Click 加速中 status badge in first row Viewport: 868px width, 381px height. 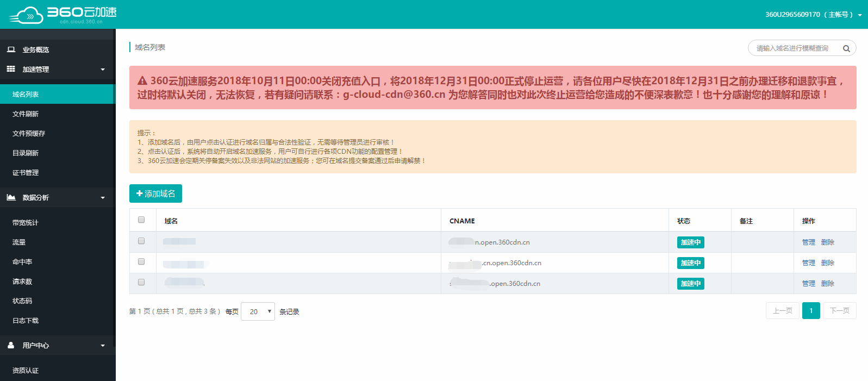691,242
